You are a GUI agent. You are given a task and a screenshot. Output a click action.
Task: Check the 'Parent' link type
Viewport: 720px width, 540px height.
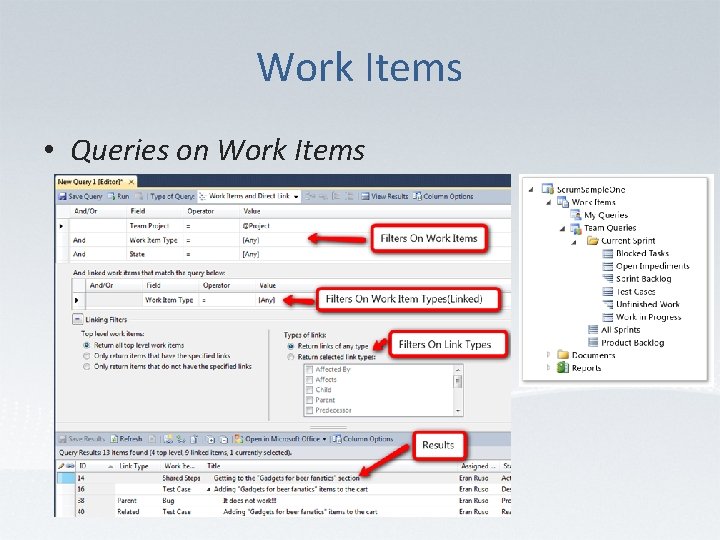(309, 400)
